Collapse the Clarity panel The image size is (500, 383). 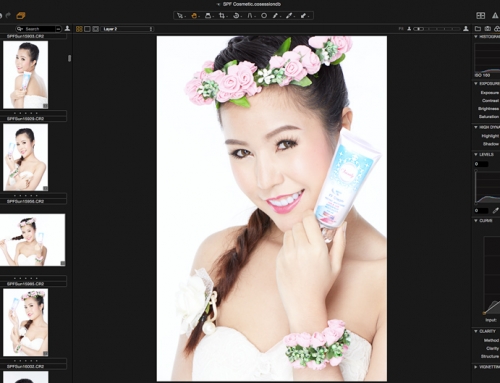(x=476, y=331)
